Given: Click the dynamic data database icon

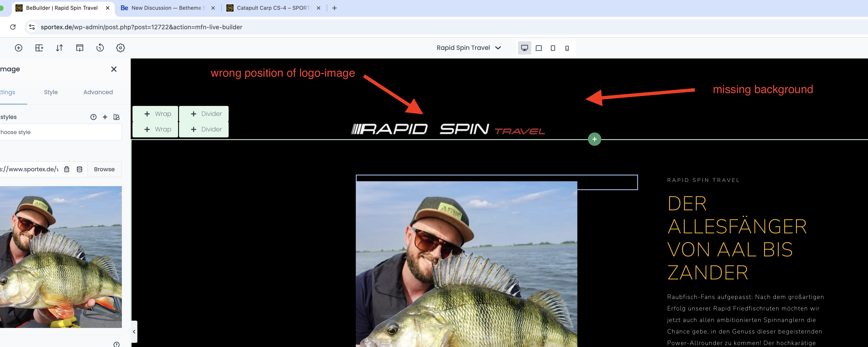Looking at the screenshot, I should click(80, 169).
